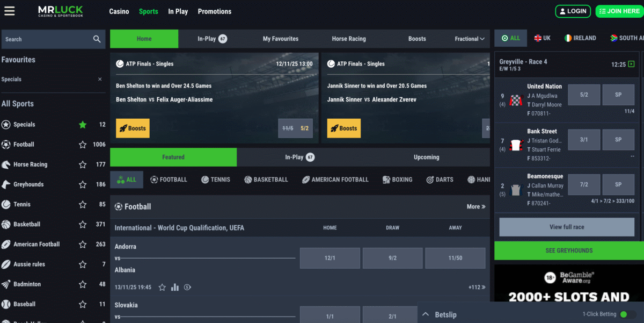Click the search magnifier icon
Image resolution: width=644 pixels, height=323 pixels.
click(x=97, y=39)
